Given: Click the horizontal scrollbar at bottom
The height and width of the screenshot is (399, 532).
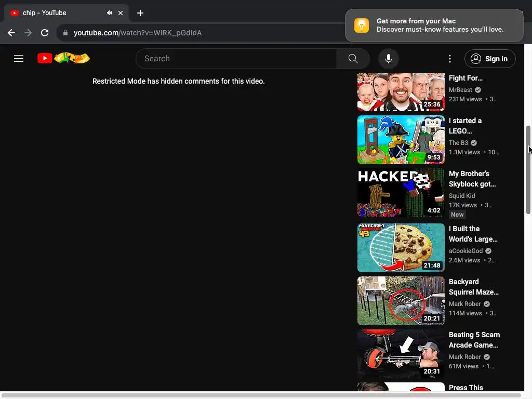Looking at the screenshot, I should tap(261, 395).
